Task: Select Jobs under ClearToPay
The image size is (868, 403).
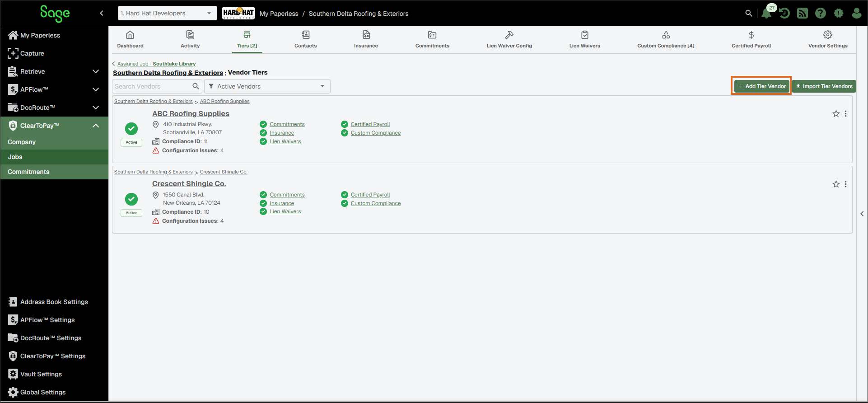Action: [x=54, y=157]
